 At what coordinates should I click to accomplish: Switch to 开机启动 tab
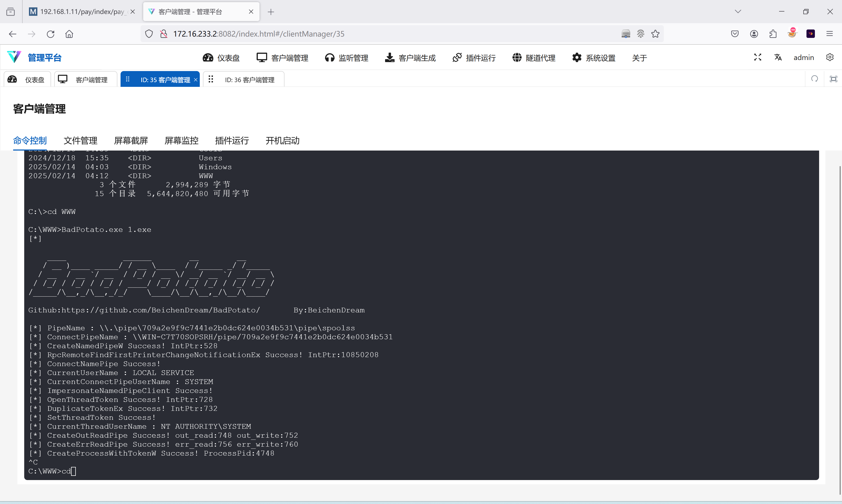tap(282, 141)
